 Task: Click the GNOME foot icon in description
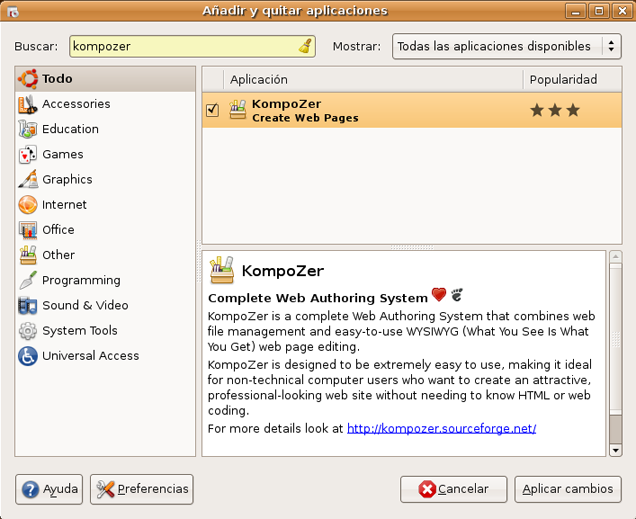click(x=457, y=295)
